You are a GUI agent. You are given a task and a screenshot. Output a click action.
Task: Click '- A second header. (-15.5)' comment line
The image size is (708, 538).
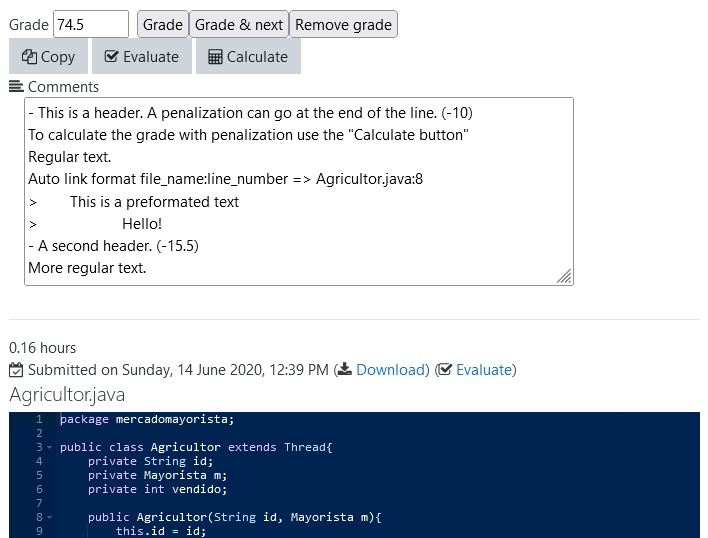[x=113, y=246]
